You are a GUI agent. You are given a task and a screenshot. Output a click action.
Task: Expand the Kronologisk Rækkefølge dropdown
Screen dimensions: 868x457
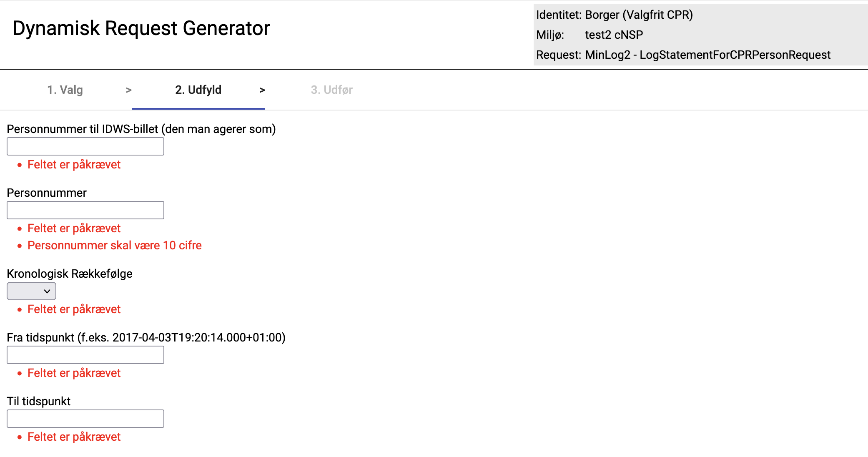[31, 291]
